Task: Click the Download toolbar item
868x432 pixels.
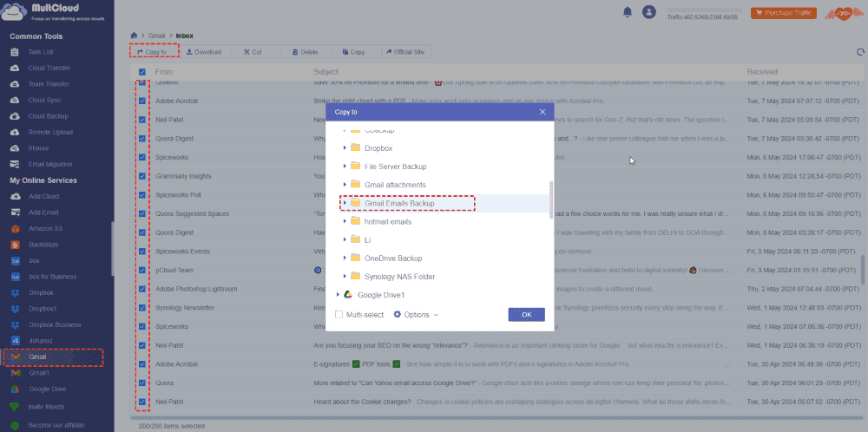Action: point(204,52)
